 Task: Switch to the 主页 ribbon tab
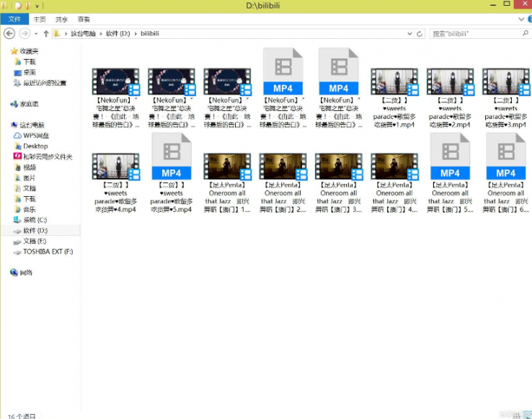[40, 19]
